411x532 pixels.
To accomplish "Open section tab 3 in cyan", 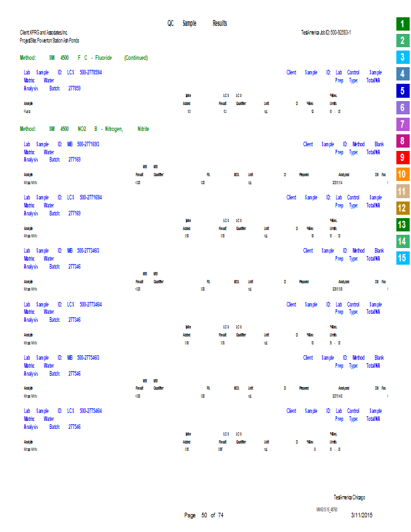I will [x=402, y=57].
